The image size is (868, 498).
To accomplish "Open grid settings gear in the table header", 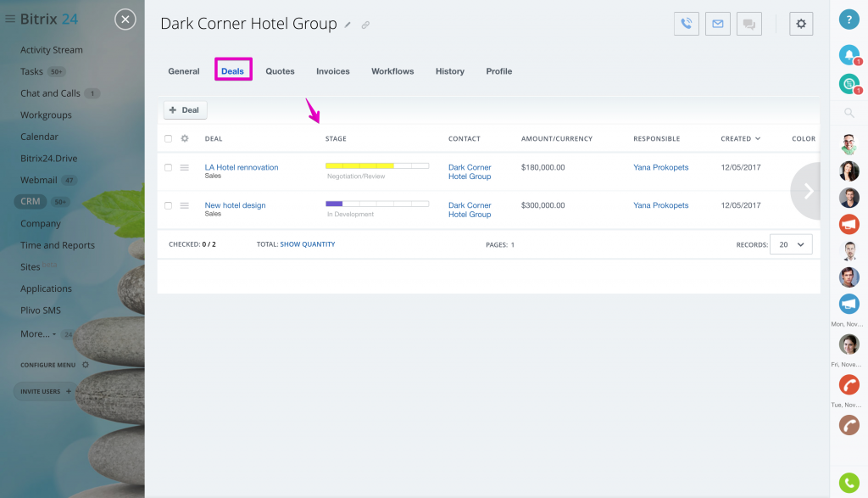I will click(185, 138).
